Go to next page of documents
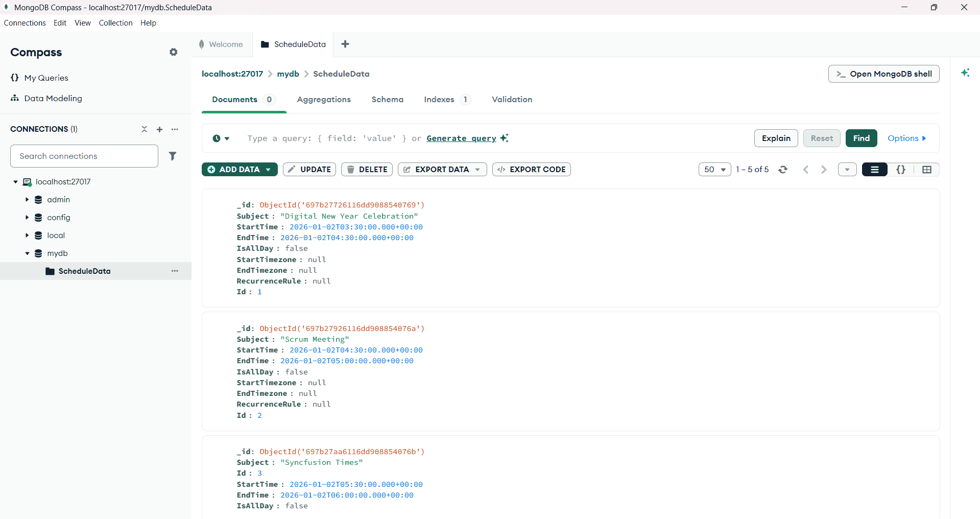The height and width of the screenshot is (519, 980). click(x=824, y=169)
